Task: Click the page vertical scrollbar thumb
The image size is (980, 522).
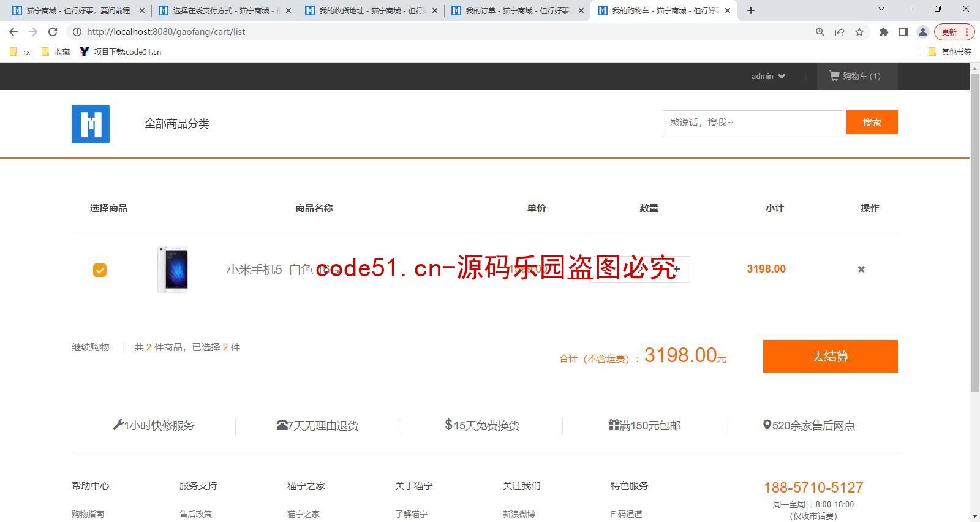Action: click(974, 232)
